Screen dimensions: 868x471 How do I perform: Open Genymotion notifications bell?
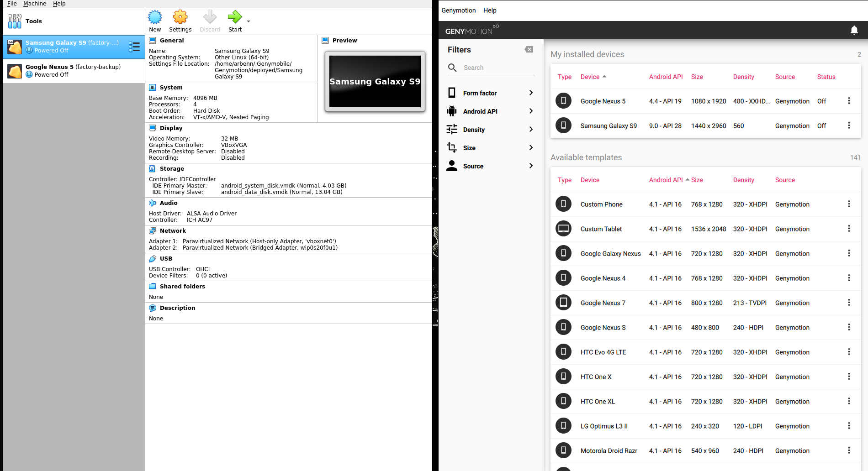pyautogui.click(x=854, y=30)
